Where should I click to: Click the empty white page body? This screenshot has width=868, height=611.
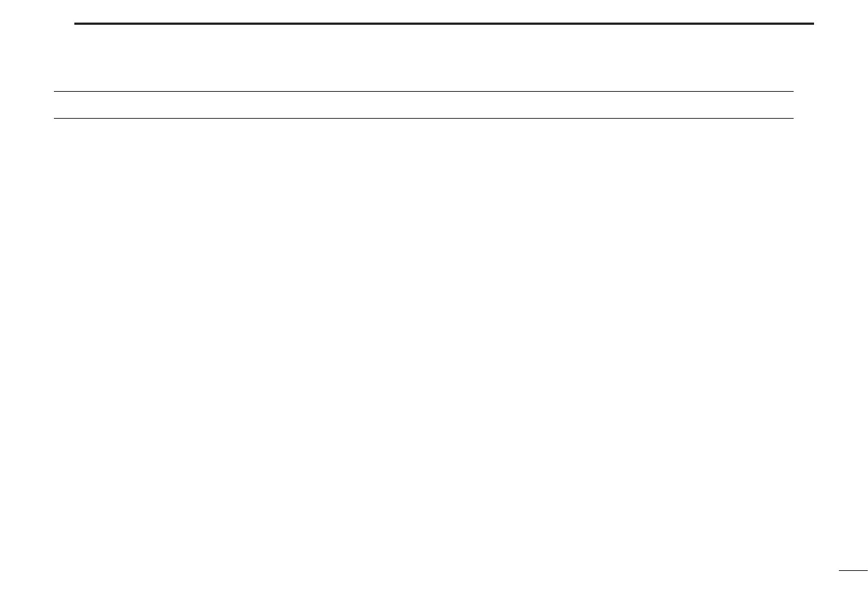(x=423, y=343)
